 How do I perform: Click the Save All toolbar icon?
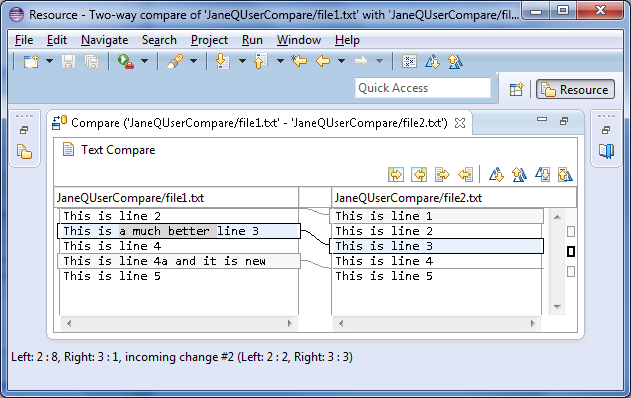[x=92, y=62]
